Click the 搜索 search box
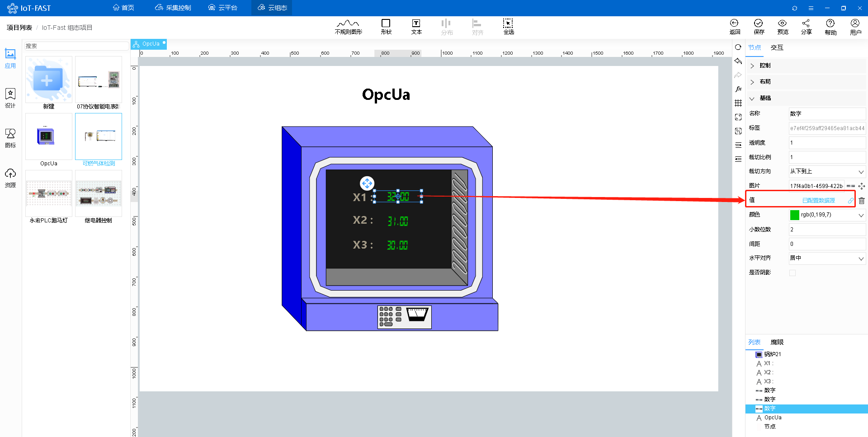The width and height of the screenshot is (868, 437). point(76,46)
